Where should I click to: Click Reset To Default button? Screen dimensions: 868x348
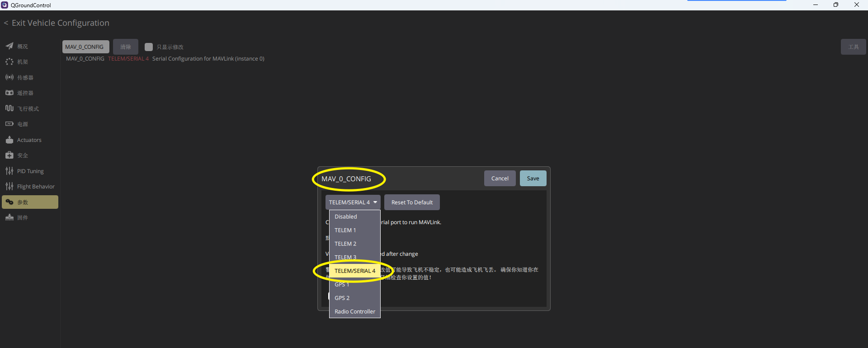[x=412, y=202]
